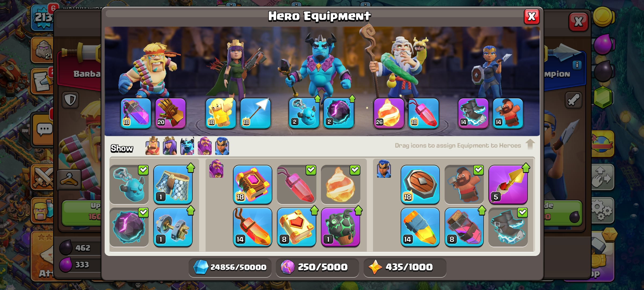Toggle the equipped Life Gem checkmark
The height and width of the screenshot is (290, 644).
(311, 170)
